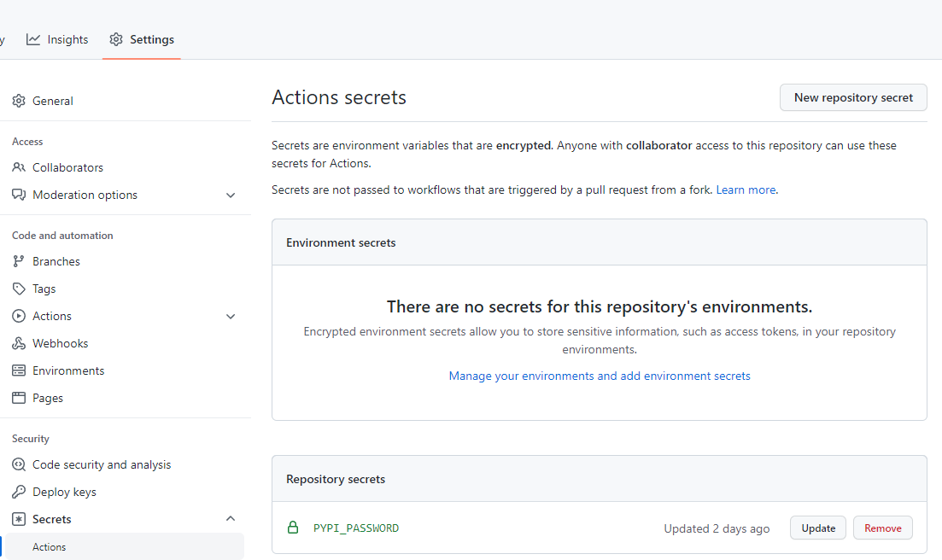Click the Tags label icon
This screenshot has height=560, width=942.
click(19, 289)
